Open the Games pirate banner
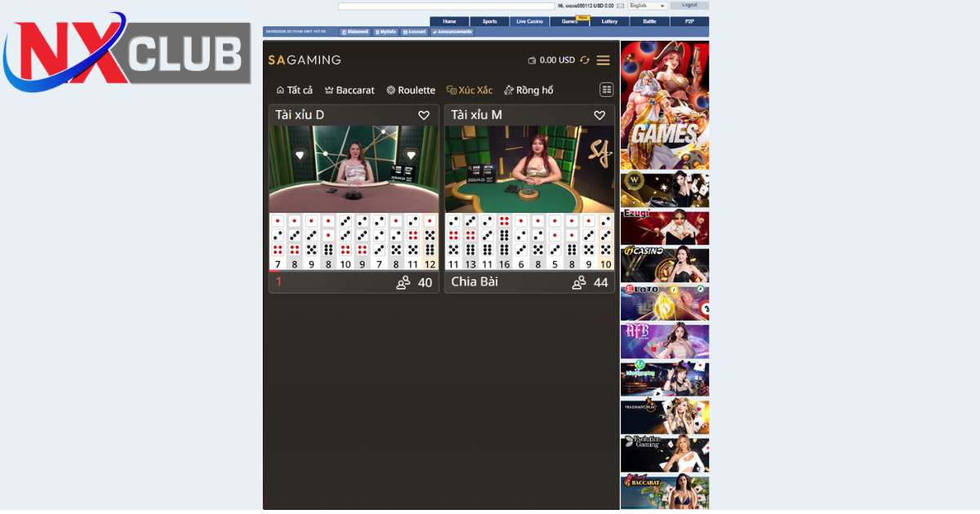The width and height of the screenshot is (980, 514). [x=665, y=105]
